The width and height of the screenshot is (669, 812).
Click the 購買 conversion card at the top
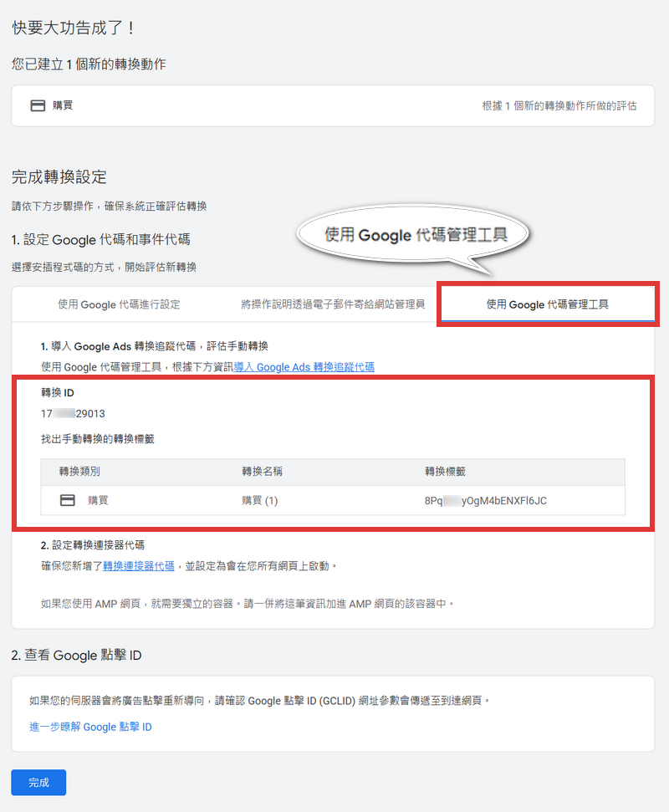[334, 105]
